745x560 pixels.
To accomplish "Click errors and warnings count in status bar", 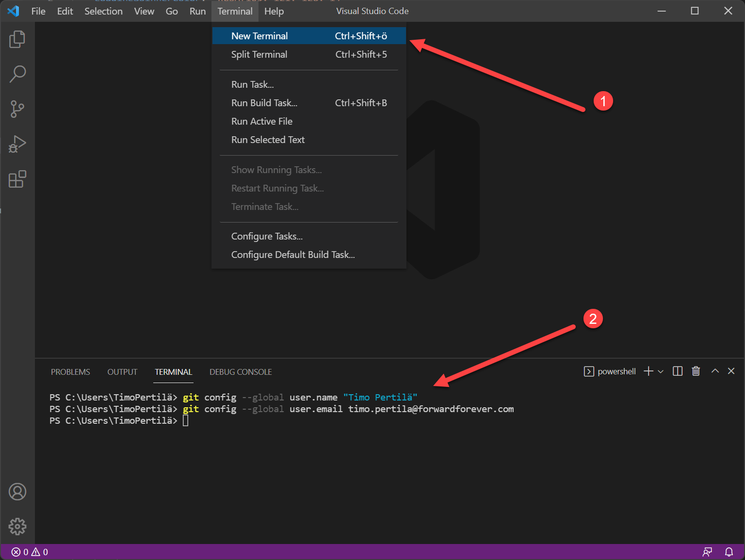I will click(30, 552).
